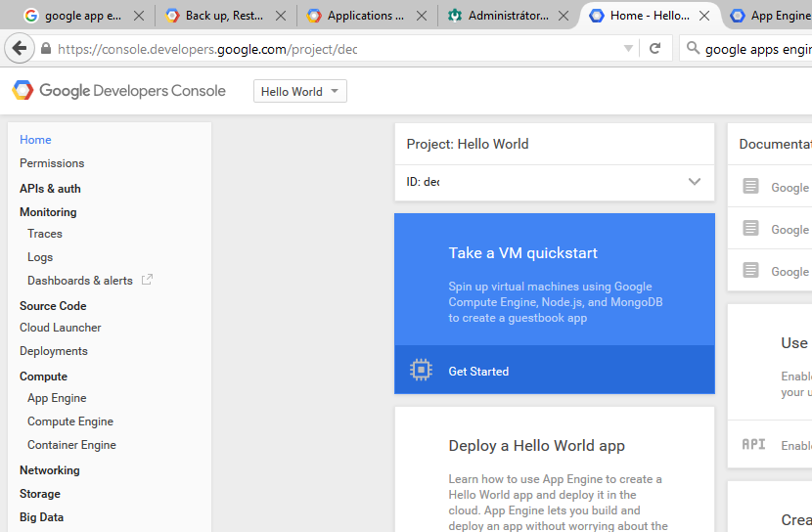Click the third Google documentation page icon
812x532 pixels.
coord(750,270)
